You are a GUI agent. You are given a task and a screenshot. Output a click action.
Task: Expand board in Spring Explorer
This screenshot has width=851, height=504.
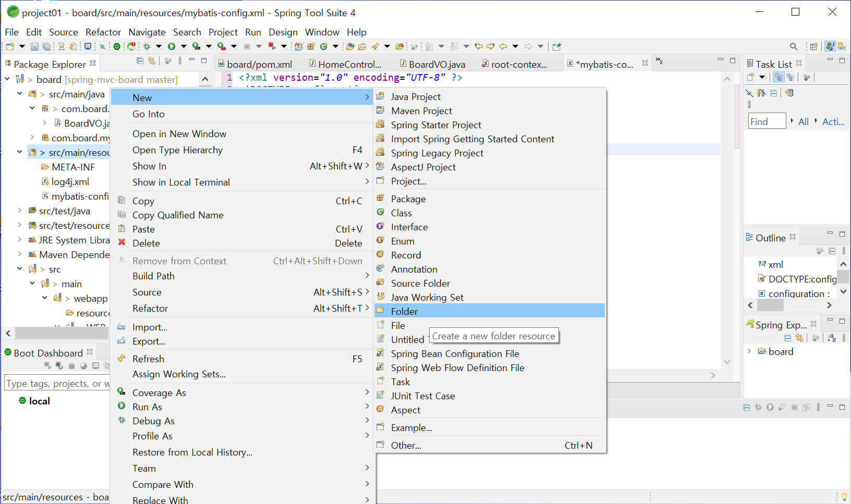[749, 351]
